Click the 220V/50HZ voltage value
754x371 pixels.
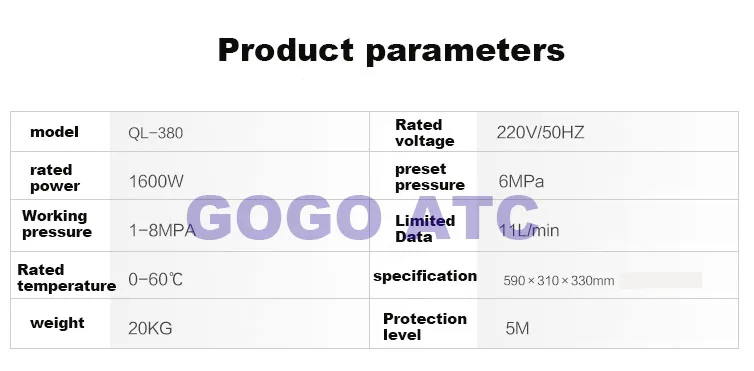[540, 133]
